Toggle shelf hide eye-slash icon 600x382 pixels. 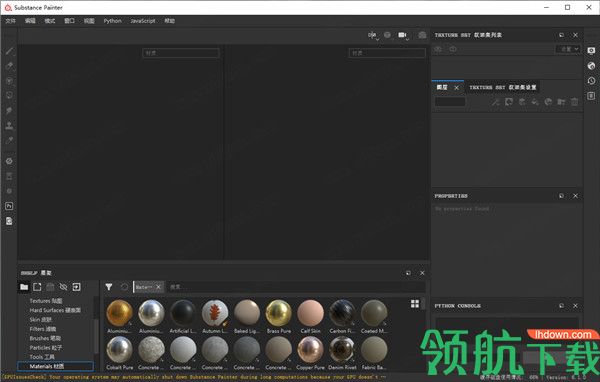point(64,287)
